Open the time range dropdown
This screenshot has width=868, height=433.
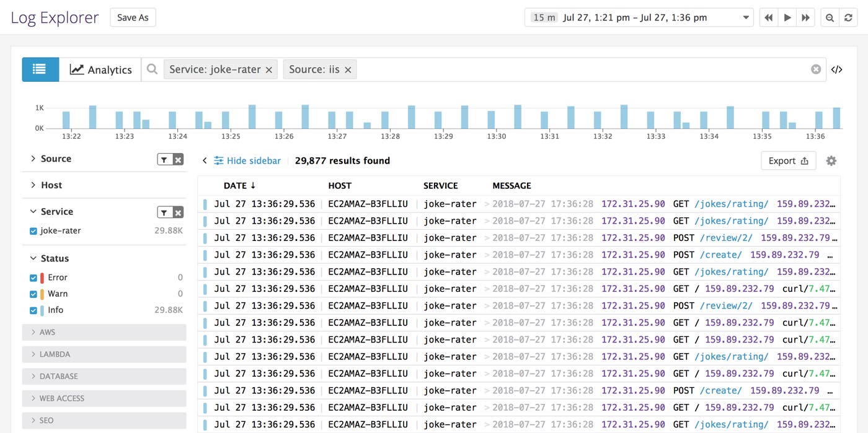(x=745, y=17)
